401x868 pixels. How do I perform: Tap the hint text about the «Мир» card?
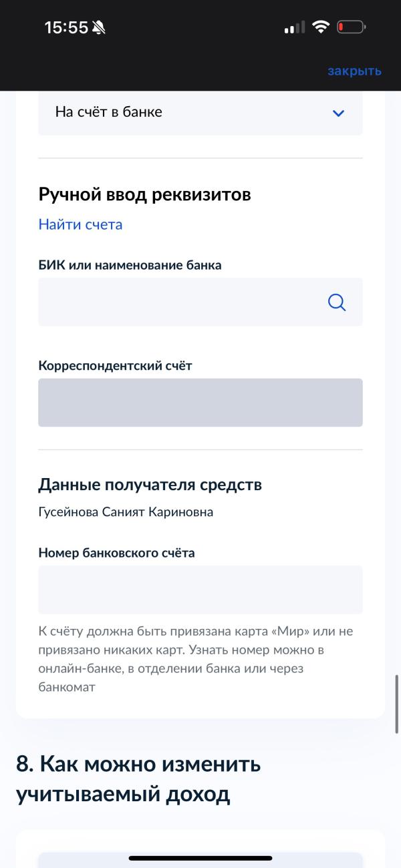pyautogui.click(x=195, y=658)
